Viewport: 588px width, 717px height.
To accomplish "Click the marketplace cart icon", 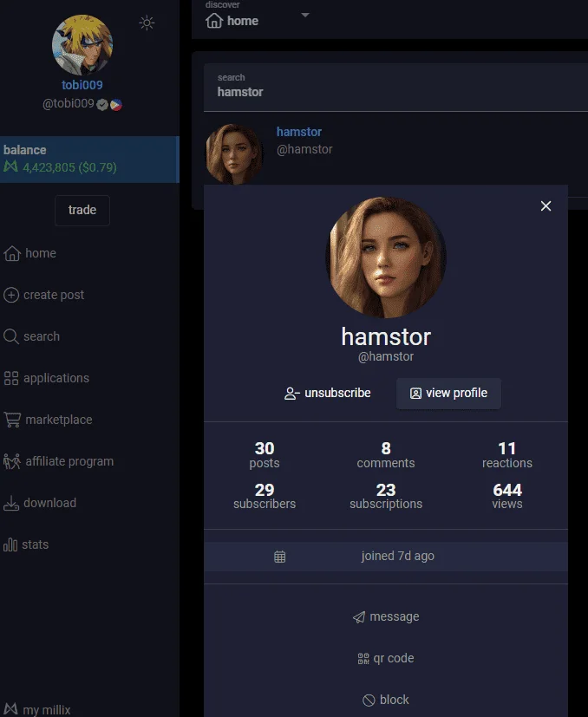I will click(12, 420).
